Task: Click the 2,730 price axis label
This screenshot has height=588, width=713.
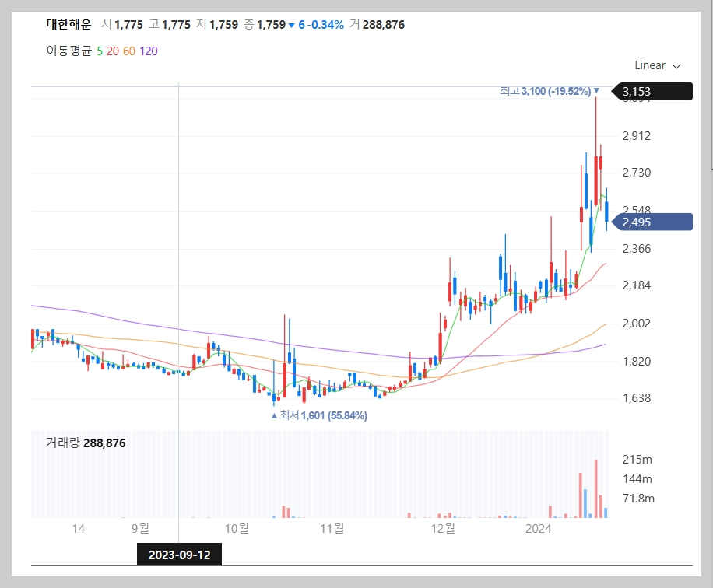Action: (637, 172)
